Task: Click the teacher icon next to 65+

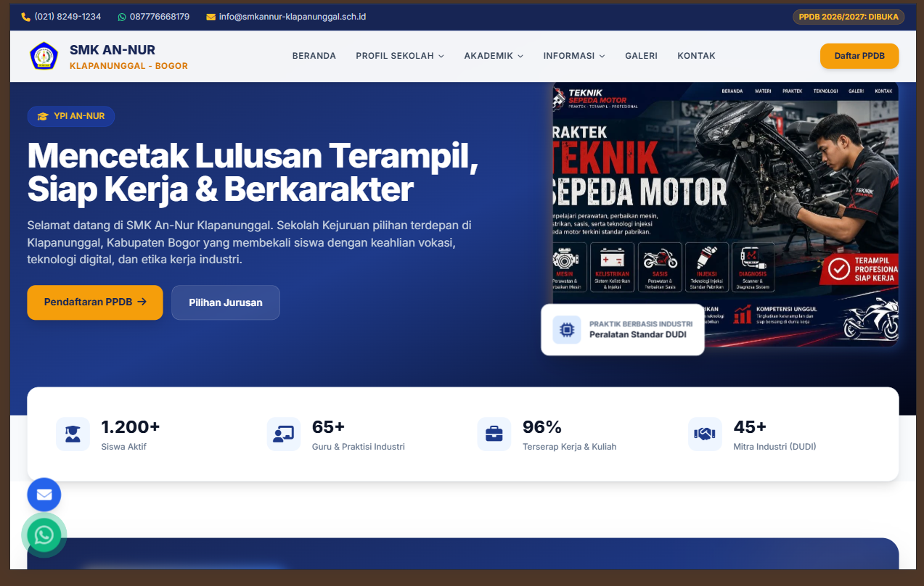Action: (x=283, y=434)
